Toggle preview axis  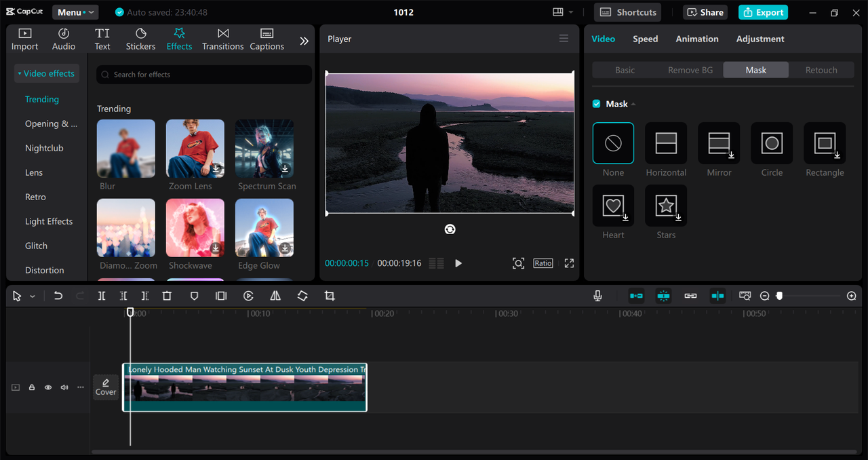pyautogui.click(x=717, y=296)
